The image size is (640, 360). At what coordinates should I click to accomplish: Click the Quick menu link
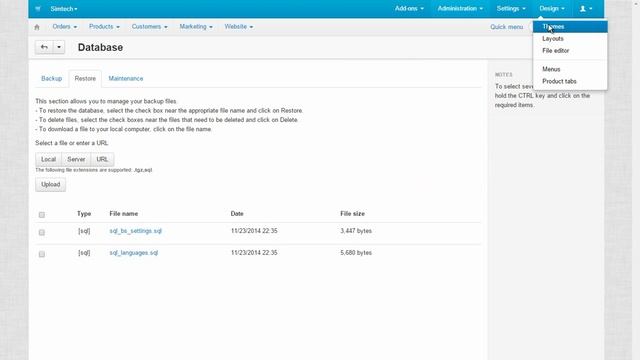pyautogui.click(x=507, y=27)
